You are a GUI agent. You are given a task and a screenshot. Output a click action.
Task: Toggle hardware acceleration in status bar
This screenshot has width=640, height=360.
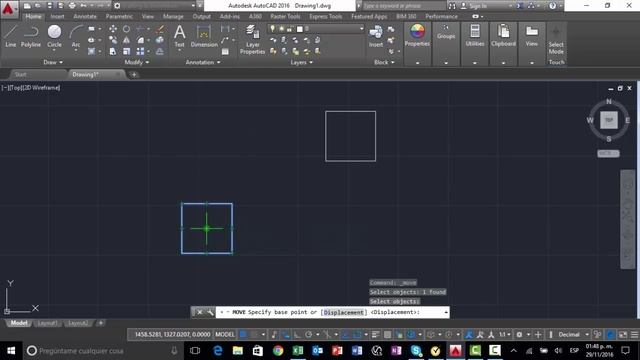pos(610,335)
